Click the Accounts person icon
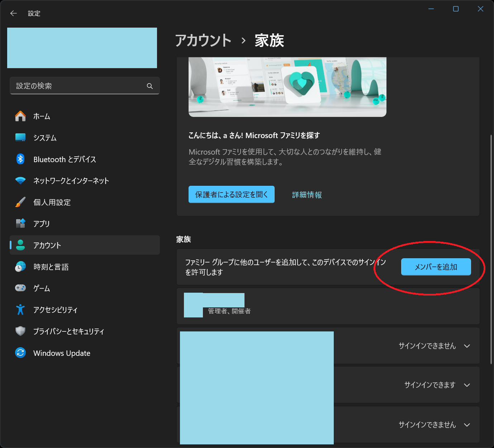 point(20,245)
